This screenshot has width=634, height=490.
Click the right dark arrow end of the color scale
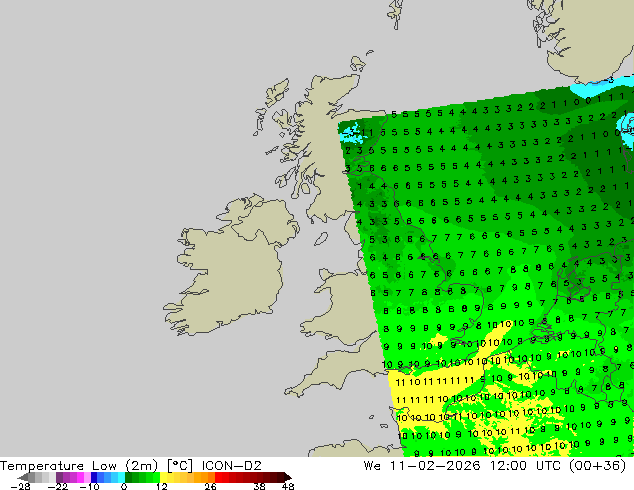pyautogui.click(x=287, y=477)
